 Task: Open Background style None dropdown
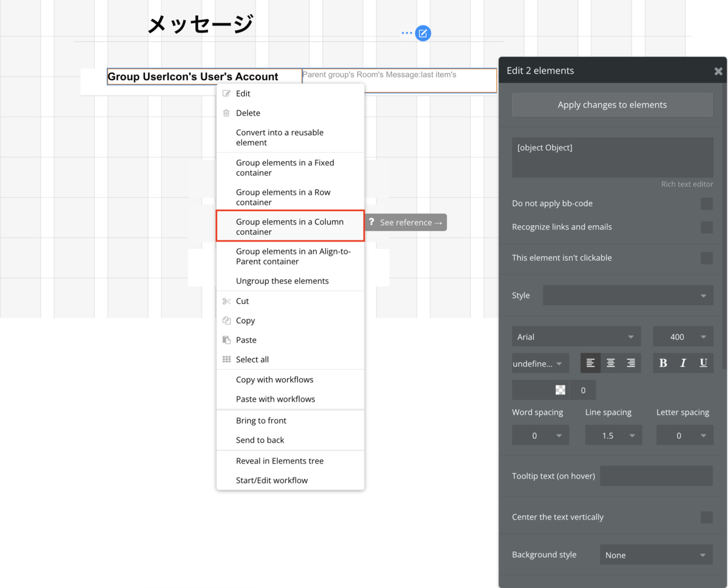coord(656,555)
